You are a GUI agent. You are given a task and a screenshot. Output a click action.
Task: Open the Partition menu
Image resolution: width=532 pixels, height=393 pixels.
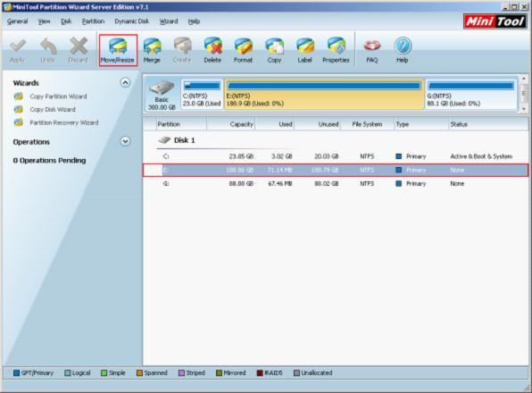pos(93,21)
